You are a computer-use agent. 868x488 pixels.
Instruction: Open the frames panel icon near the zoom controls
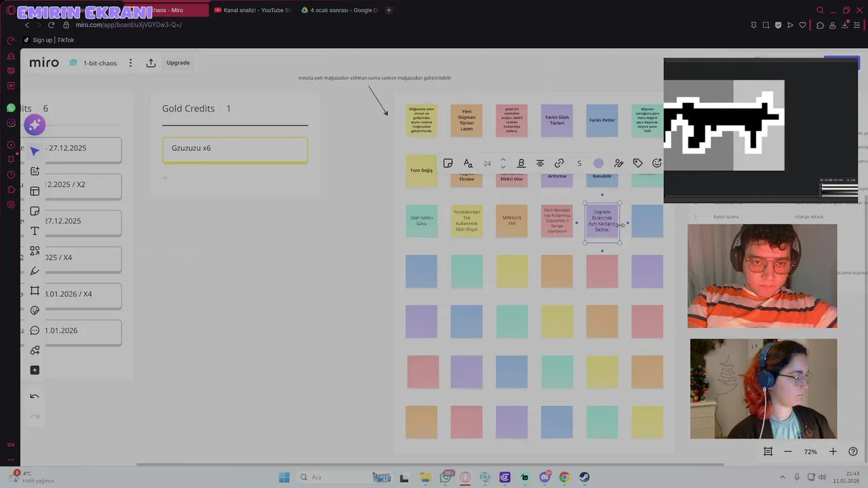(x=768, y=451)
